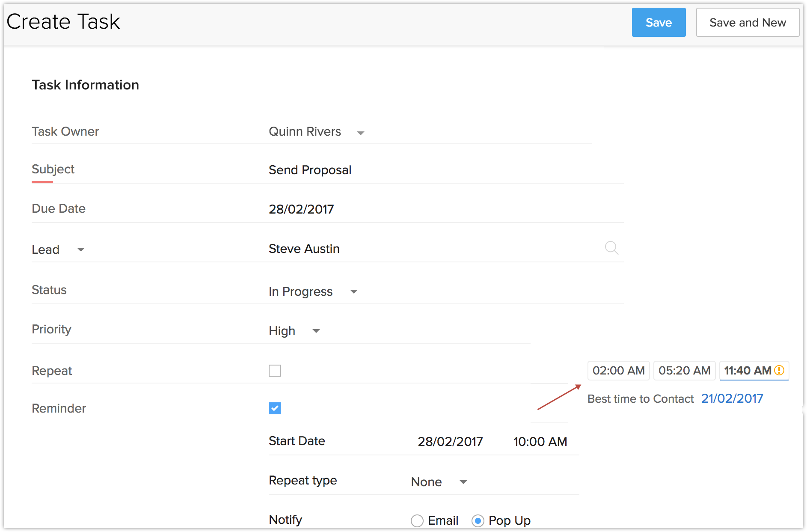This screenshot has height=532, width=807.
Task: Expand the Lead type dropdown
Action: pos(80,250)
